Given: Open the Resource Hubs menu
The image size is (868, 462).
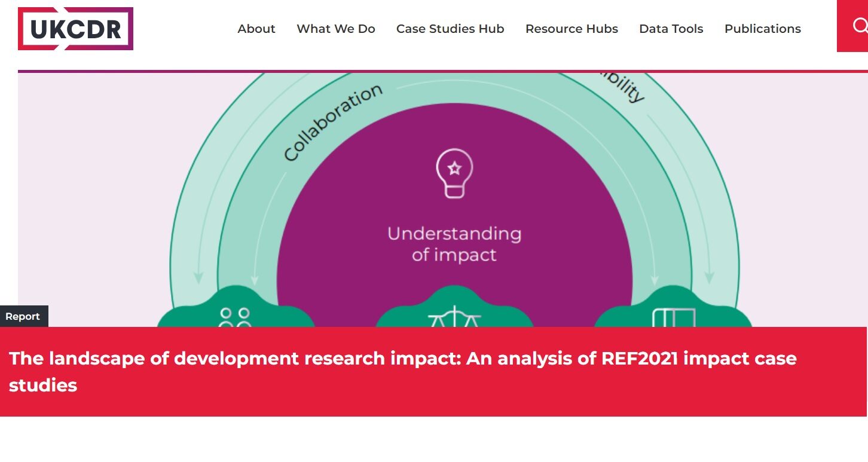Looking at the screenshot, I should [x=571, y=29].
